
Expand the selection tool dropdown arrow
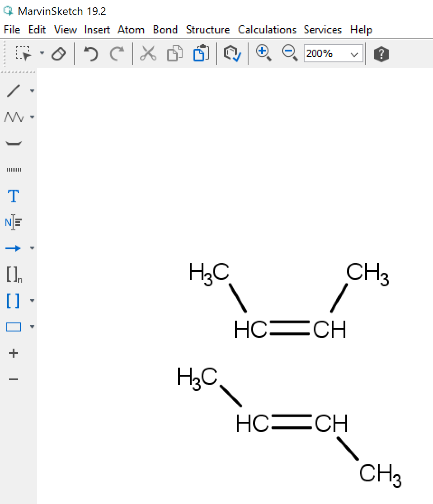click(42, 53)
